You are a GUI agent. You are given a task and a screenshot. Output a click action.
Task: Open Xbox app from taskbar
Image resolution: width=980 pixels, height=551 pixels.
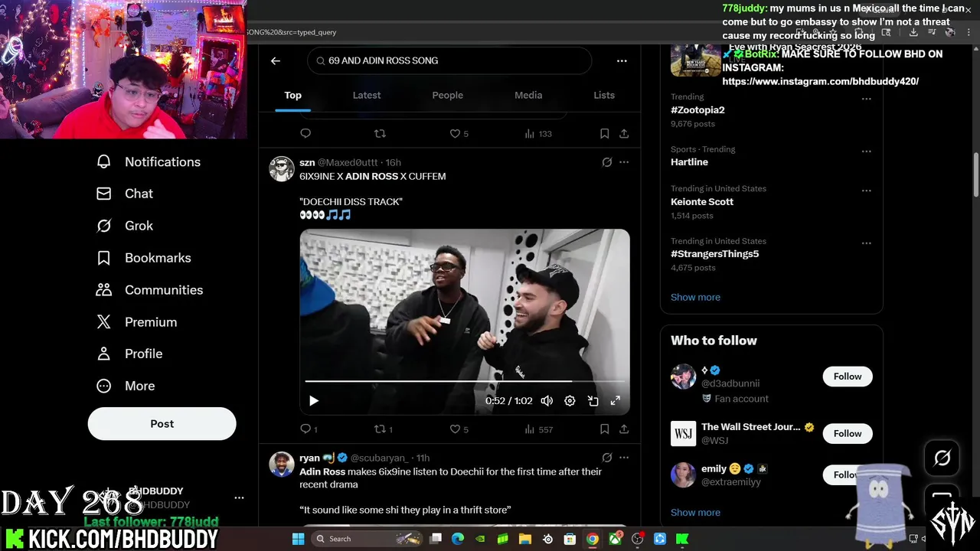tap(615, 539)
